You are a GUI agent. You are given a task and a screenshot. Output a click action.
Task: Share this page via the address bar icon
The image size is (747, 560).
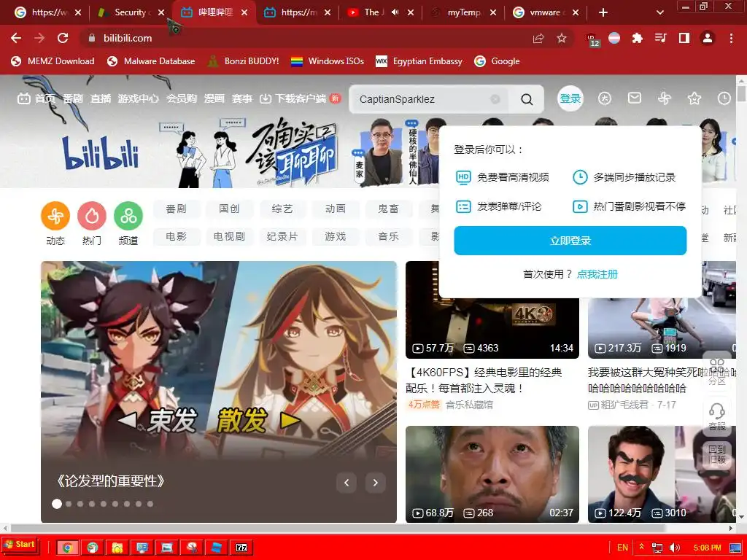538,38
